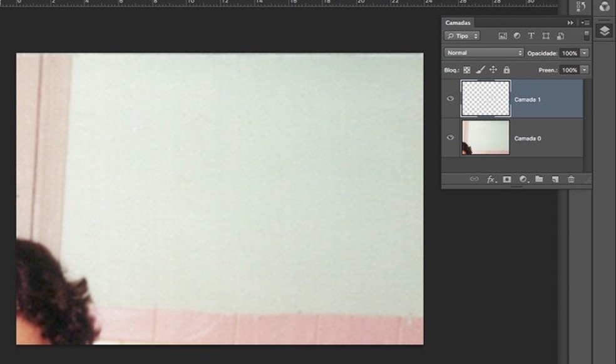Lock all with the padlock icon
The width and height of the screenshot is (616, 364).
pyautogui.click(x=506, y=70)
